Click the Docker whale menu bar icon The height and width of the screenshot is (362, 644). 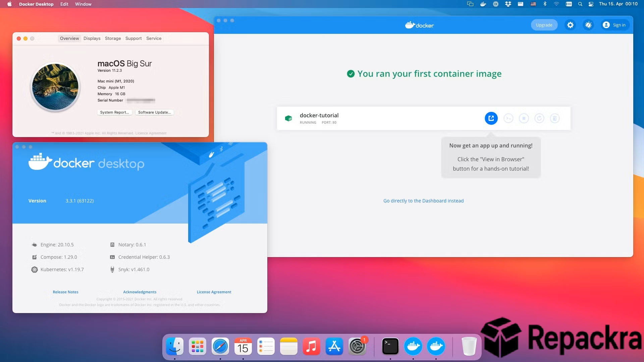click(x=483, y=4)
